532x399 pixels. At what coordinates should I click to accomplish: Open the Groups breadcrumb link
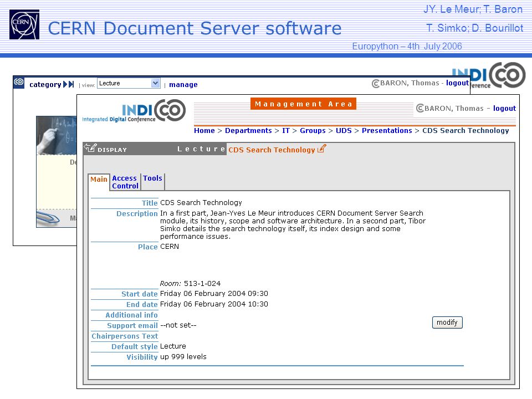tap(313, 131)
